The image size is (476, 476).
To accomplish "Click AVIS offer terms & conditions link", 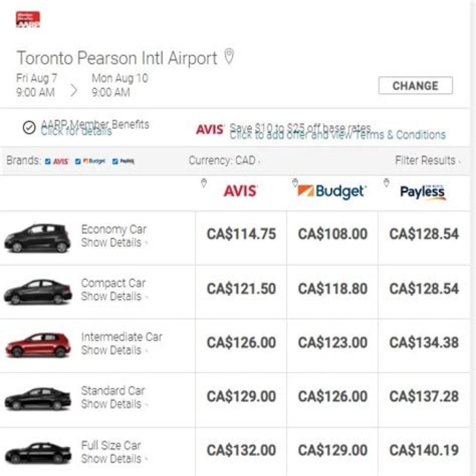I will pos(338,135).
